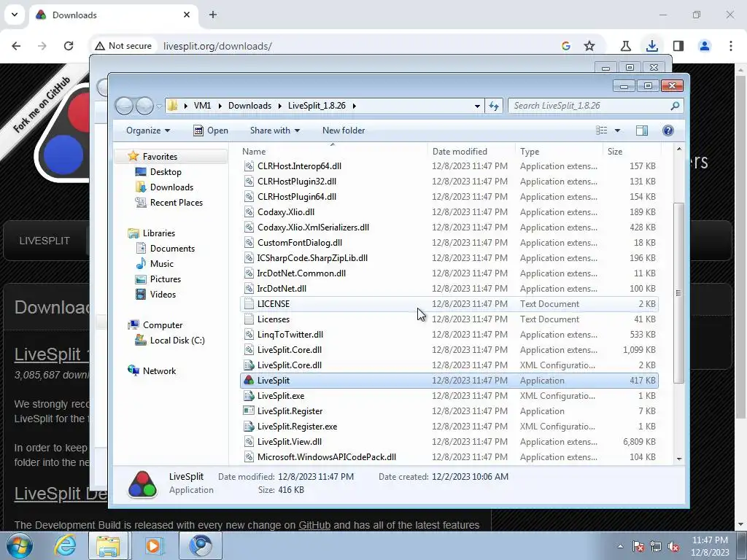Viewport: 747px width, 560px height.
Task: Click New folder in the toolbar
Action: point(344,131)
